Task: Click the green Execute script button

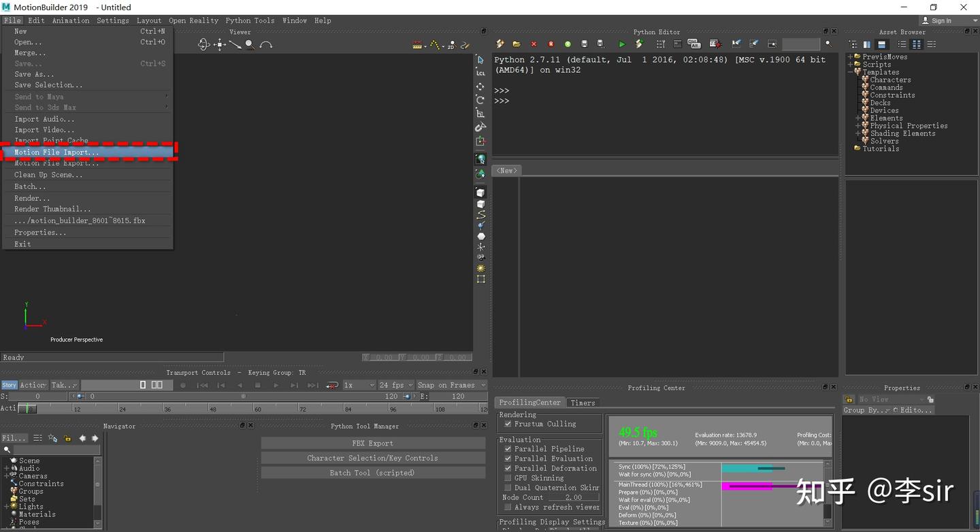Action: [x=621, y=44]
